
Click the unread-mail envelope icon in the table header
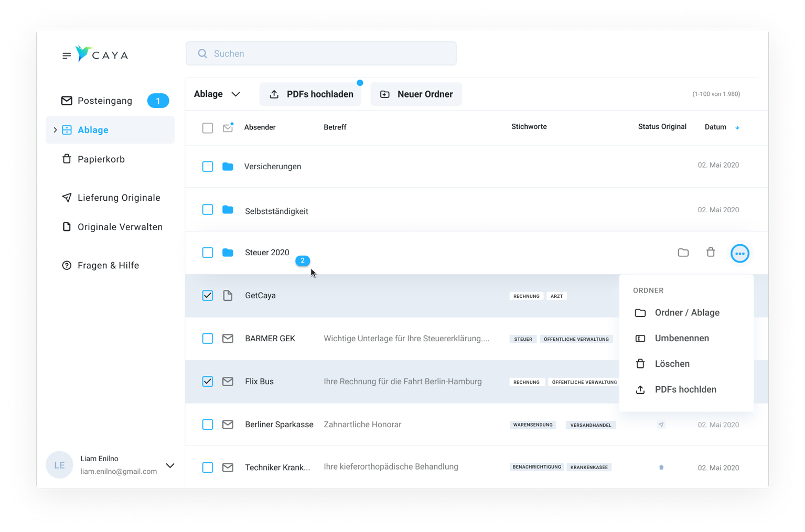coord(228,127)
